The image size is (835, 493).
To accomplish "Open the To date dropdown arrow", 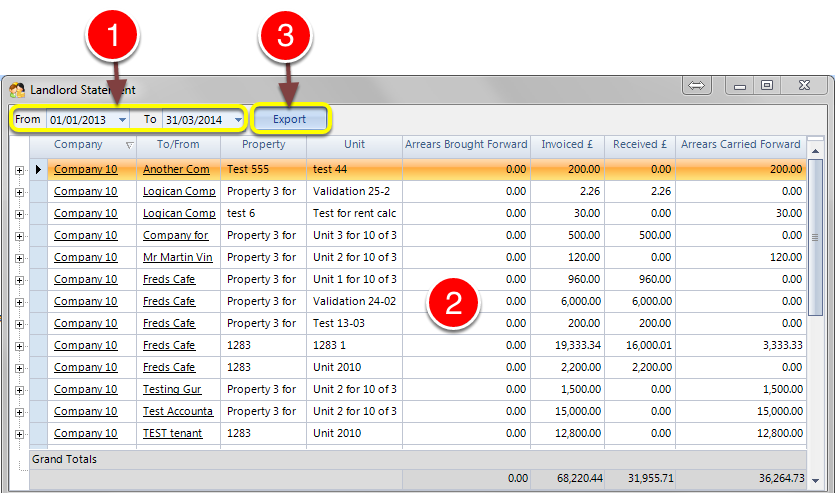I will click(238, 120).
